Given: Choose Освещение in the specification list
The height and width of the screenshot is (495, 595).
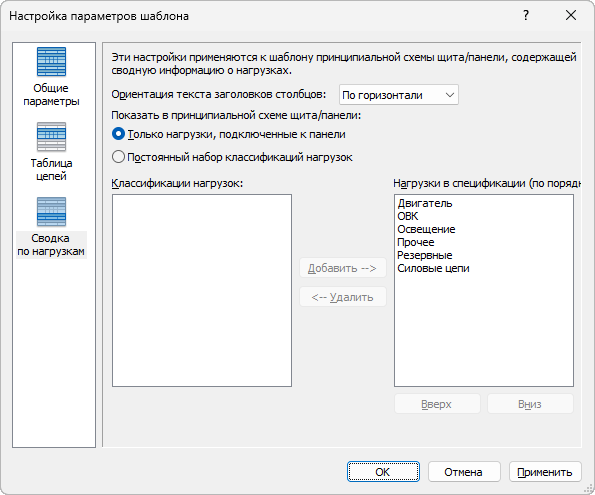Looking at the screenshot, I should pos(426,229).
